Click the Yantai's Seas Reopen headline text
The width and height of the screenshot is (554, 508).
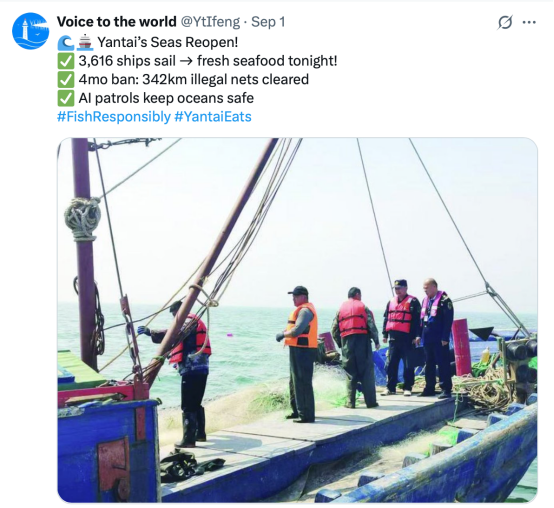(167, 42)
